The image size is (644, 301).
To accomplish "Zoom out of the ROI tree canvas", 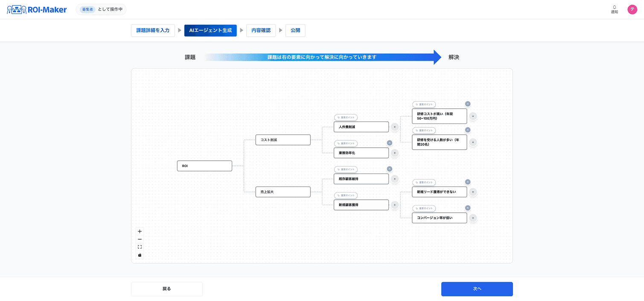I will point(140,239).
